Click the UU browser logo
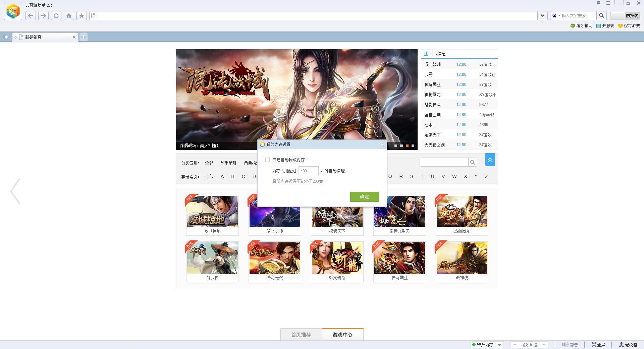Image resolution: width=644 pixels, height=349 pixels. pyautogui.click(x=13, y=12)
